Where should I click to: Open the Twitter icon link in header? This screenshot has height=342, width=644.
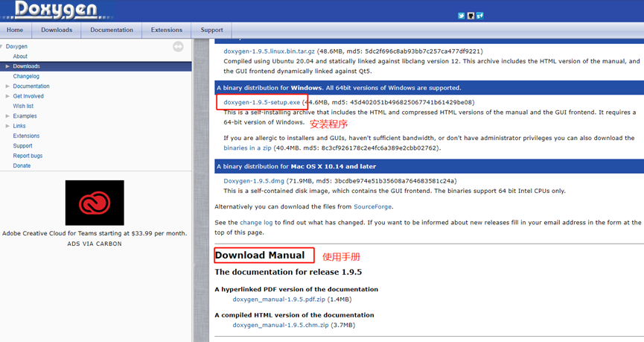462,15
